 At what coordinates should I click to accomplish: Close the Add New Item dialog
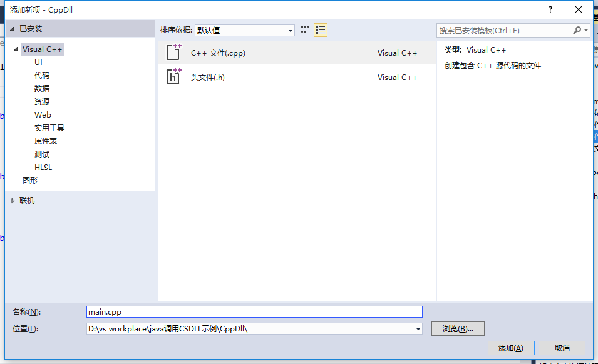(578, 9)
